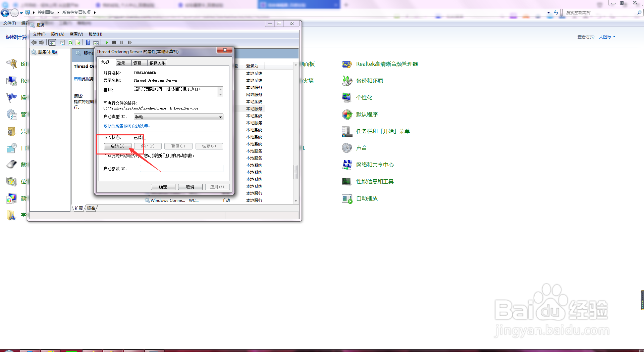Open the 启动类型 combo box
The image size is (644, 352).
tap(178, 117)
